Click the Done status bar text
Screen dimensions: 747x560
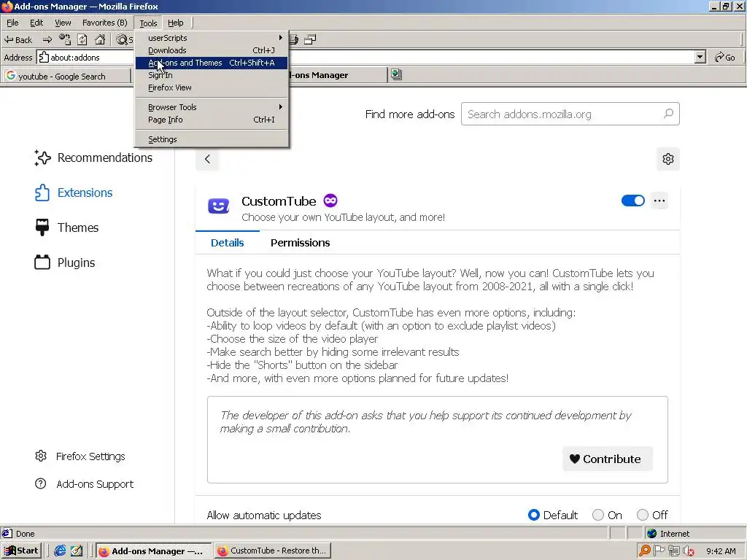tap(26, 533)
